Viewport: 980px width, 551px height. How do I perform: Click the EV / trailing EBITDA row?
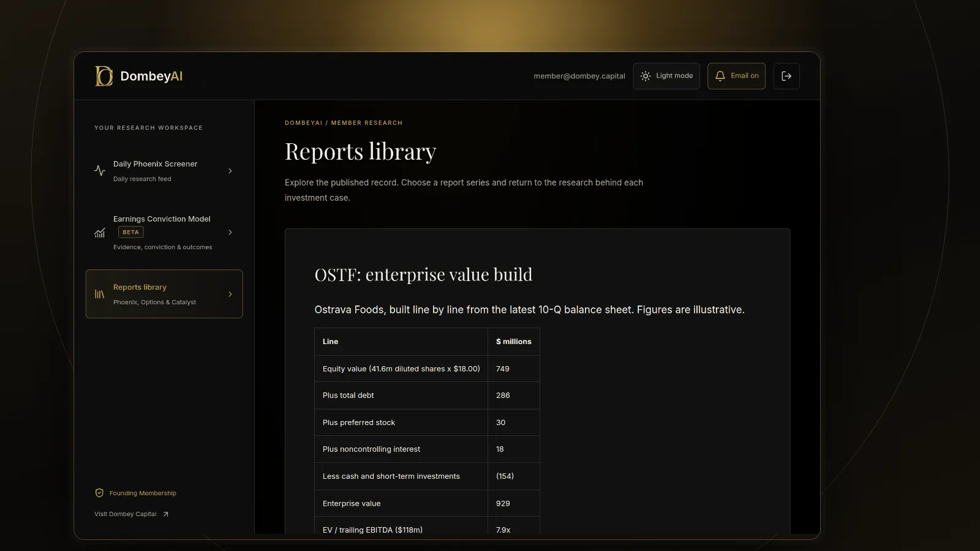tap(427, 526)
